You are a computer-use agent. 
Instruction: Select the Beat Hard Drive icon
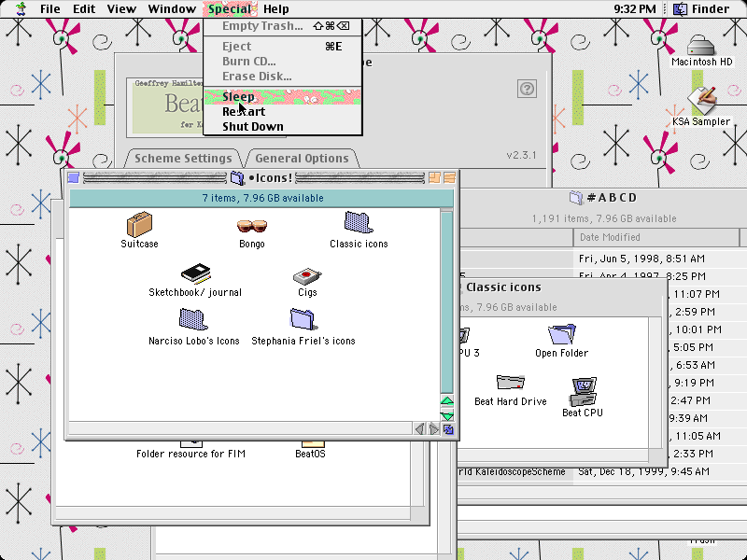[x=510, y=383]
